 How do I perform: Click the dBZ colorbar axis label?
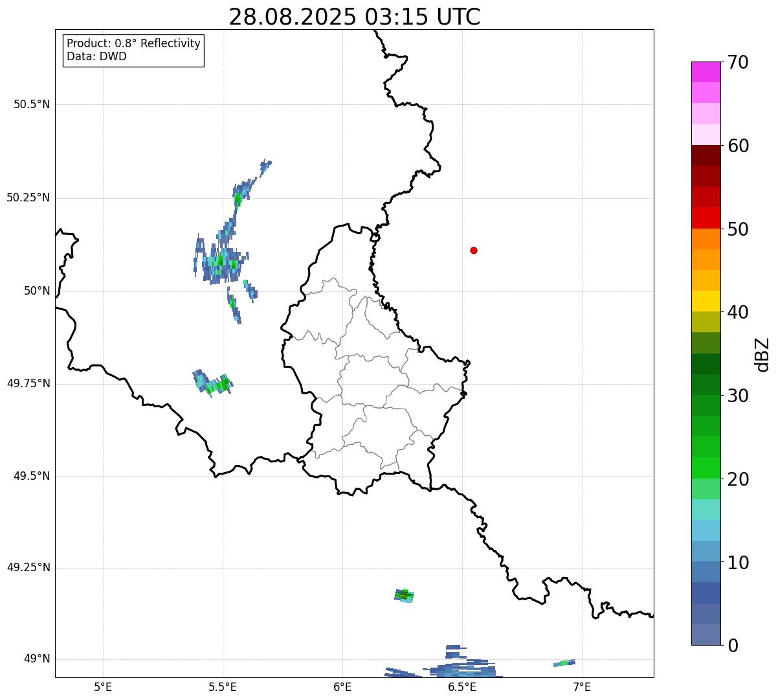tap(762, 354)
